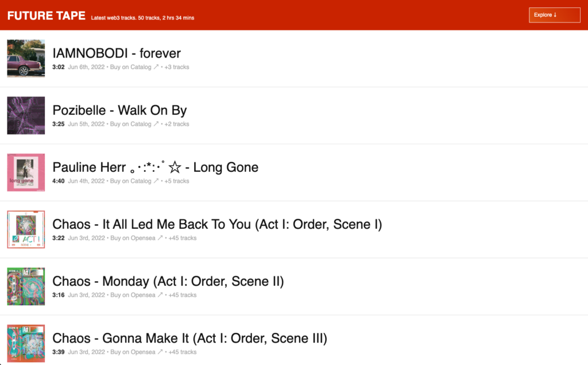Image resolution: width=588 pixels, height=365 pixels.
Task: Click the Long Gone pink cover thumbnail
Action: pyautogui.click(x=26, y=172)
